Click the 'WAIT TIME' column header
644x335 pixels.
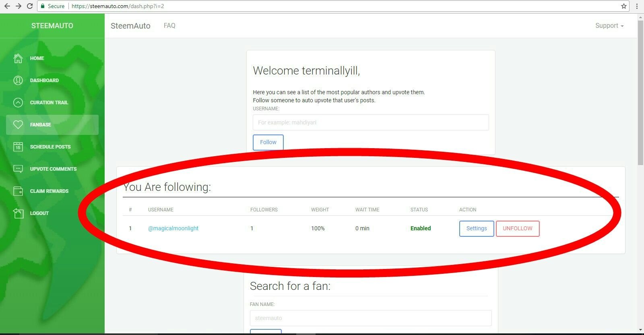click(x=367, y=210)
